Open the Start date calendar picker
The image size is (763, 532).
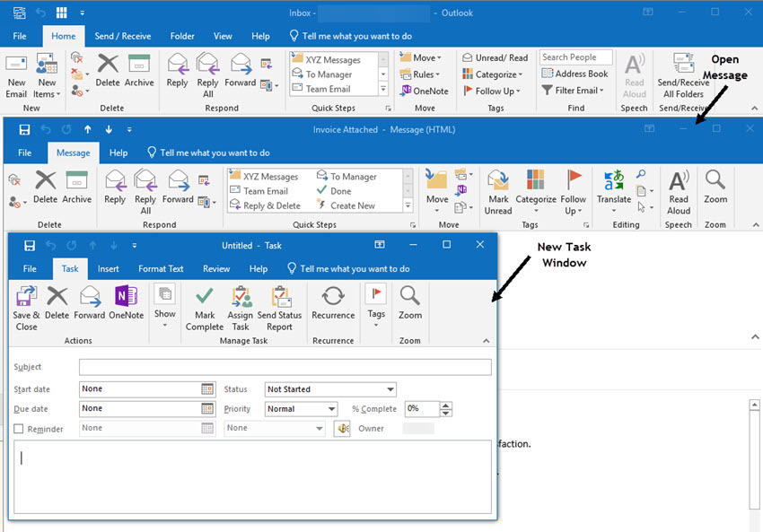click(207, 389)
